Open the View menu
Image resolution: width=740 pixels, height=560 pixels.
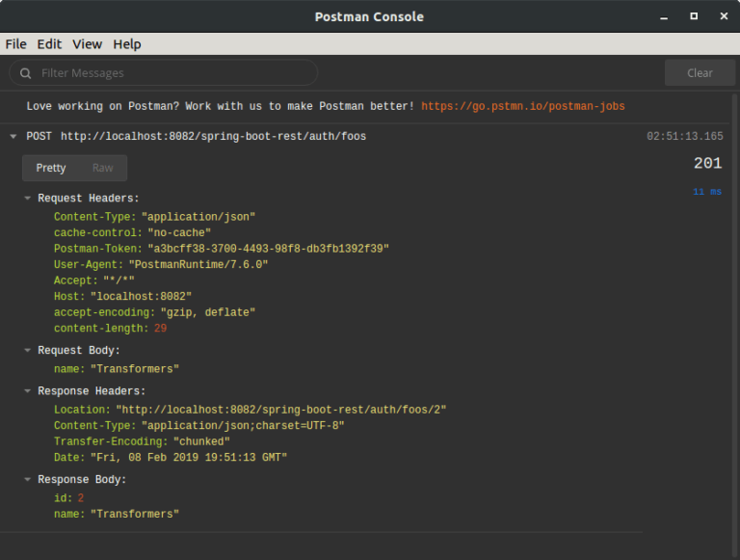(87, 44)
